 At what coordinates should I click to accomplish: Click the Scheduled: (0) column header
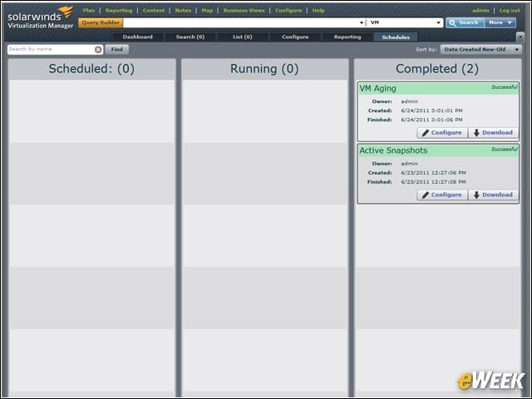coord(91,69)
